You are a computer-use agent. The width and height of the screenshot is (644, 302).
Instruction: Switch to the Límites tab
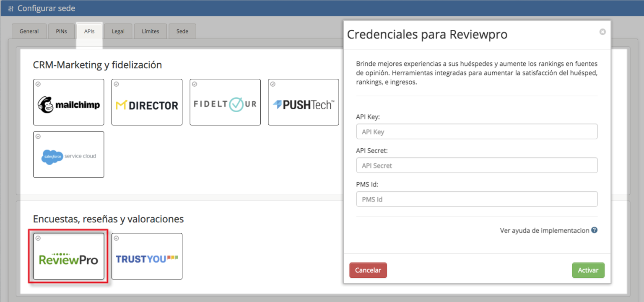point(150,31)
